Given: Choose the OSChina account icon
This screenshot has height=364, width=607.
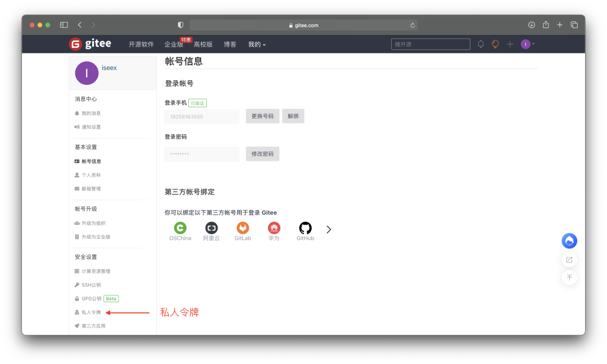Looking at the screenshot, I should [x=180, y=229].
